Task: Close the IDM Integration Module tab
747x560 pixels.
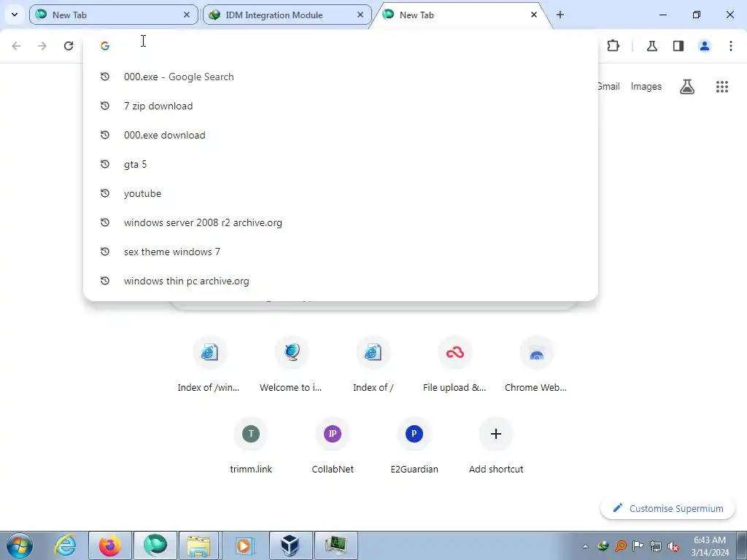Action: point(360,15)
